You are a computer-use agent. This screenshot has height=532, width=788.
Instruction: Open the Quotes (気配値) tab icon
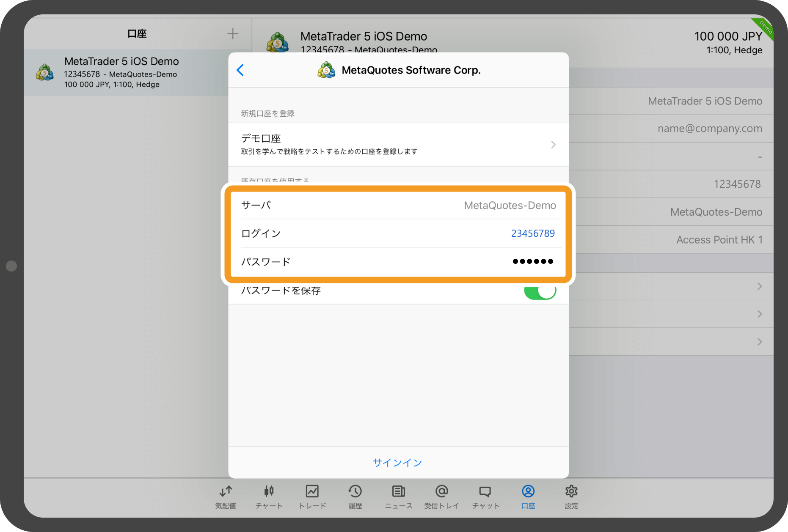click(226, 491)
